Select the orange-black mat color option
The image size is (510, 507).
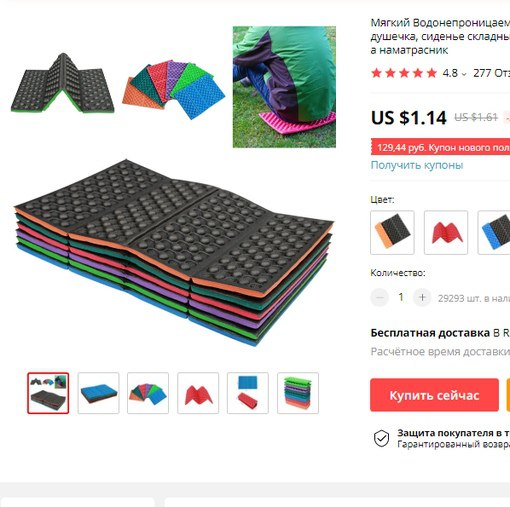point(392,232)
